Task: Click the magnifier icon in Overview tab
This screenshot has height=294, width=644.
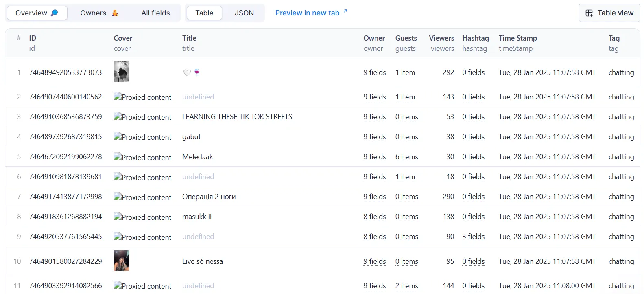Action: (x=54, y=13)
